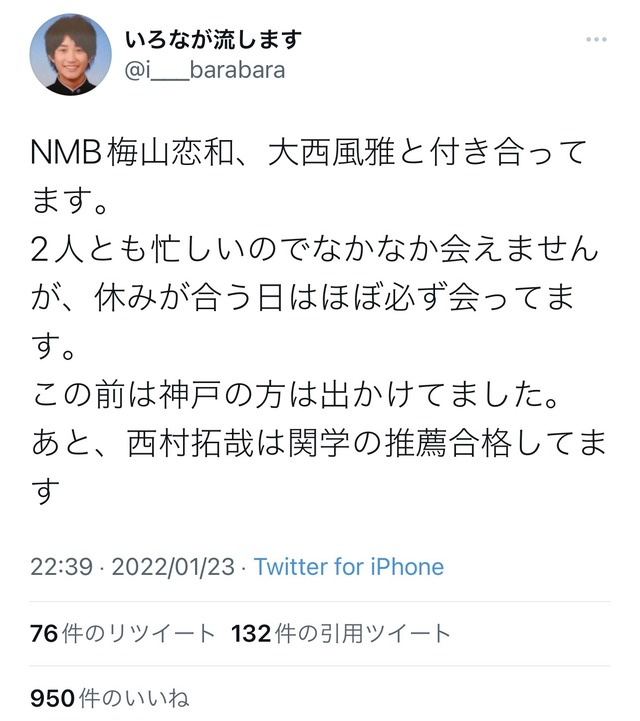Tap the second tweet line ます。
The width and height of the screenshot is (640, 721).
[x=69, y=201]
